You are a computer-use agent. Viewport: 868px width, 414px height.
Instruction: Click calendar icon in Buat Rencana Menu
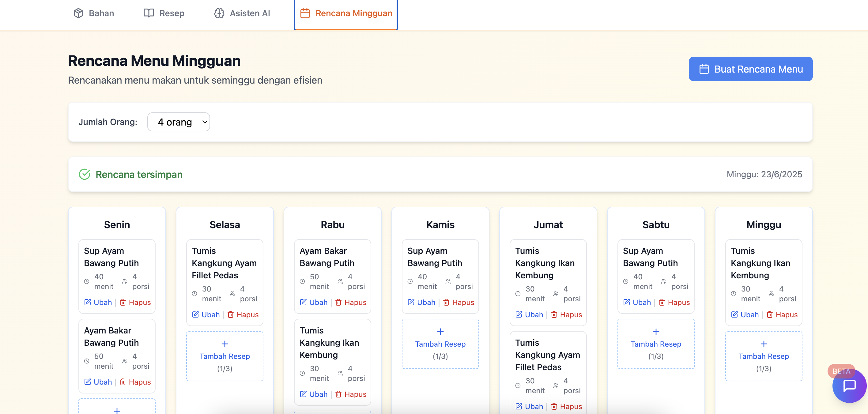point(704,69)
